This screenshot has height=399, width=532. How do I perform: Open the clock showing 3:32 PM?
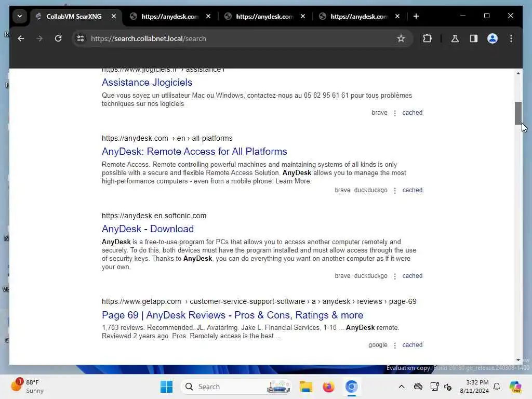474,387
